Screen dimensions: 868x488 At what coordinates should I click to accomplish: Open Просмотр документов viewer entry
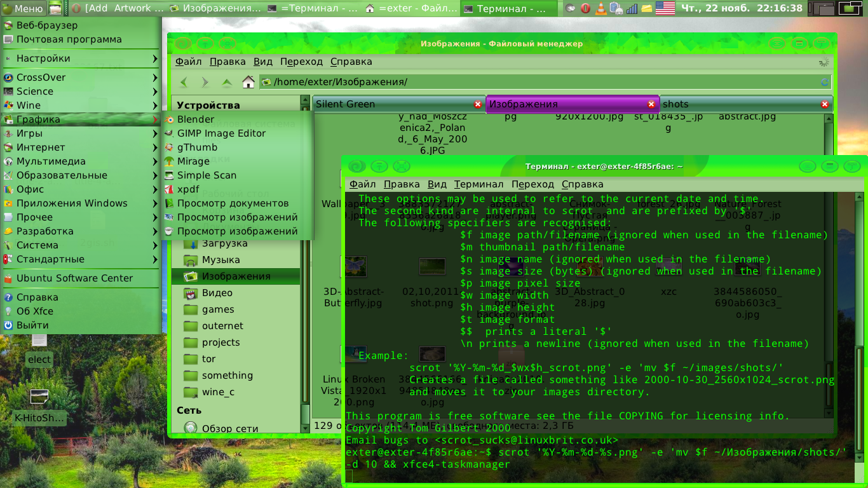(238, 203)
